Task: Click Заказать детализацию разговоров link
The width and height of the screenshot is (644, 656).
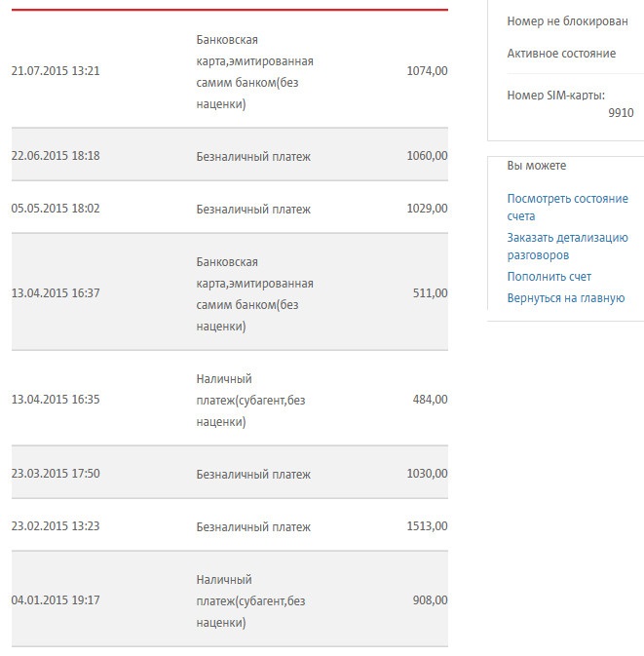Action: point(567,246)
